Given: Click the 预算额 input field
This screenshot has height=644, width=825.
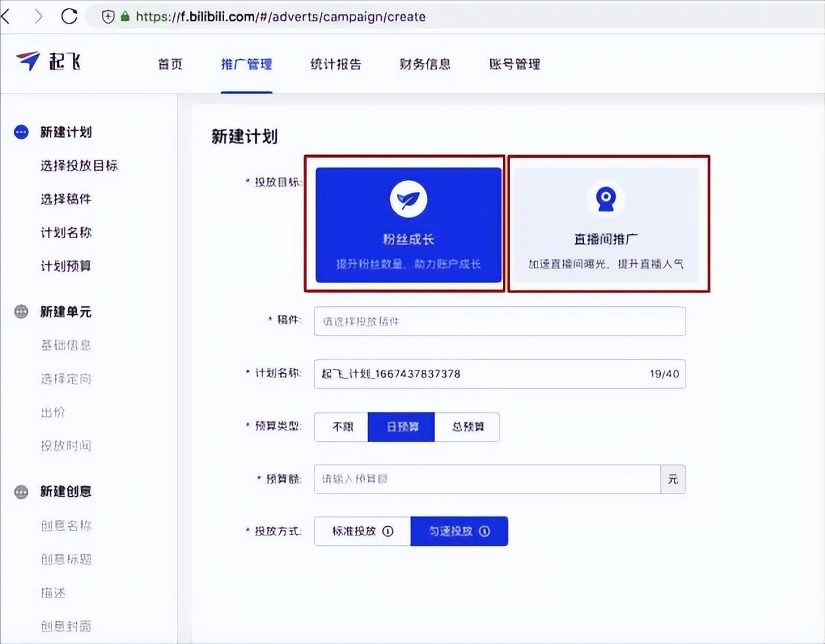Looking at the screenshot, I should [488, 479].
